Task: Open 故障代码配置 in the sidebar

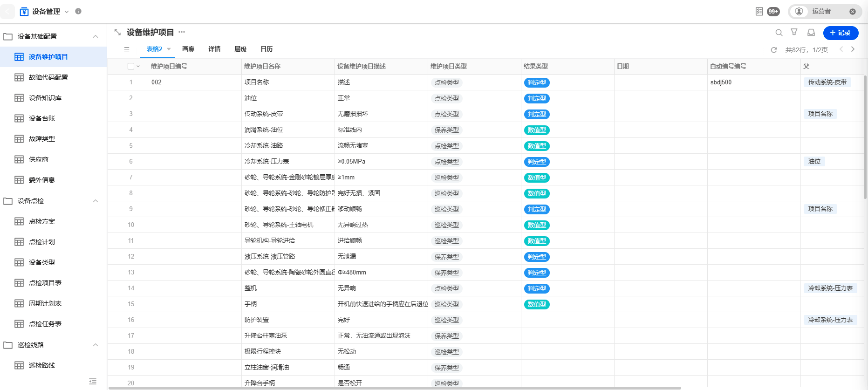Action: (48, 77)
